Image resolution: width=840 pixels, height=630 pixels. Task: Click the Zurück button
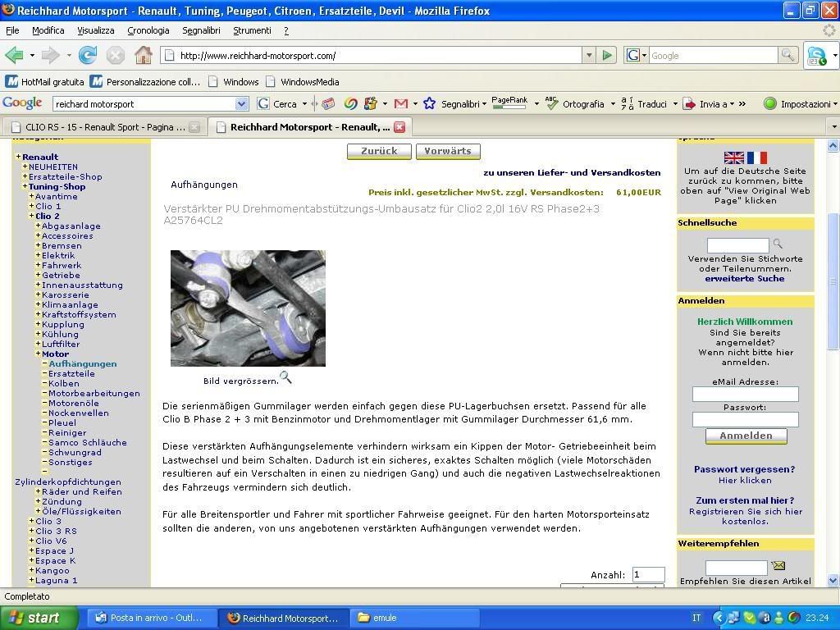(x=379, y=151)
